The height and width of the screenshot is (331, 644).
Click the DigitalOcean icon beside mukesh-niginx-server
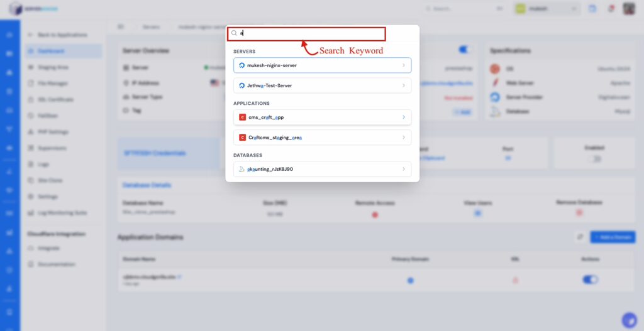[x=242, y=65]
